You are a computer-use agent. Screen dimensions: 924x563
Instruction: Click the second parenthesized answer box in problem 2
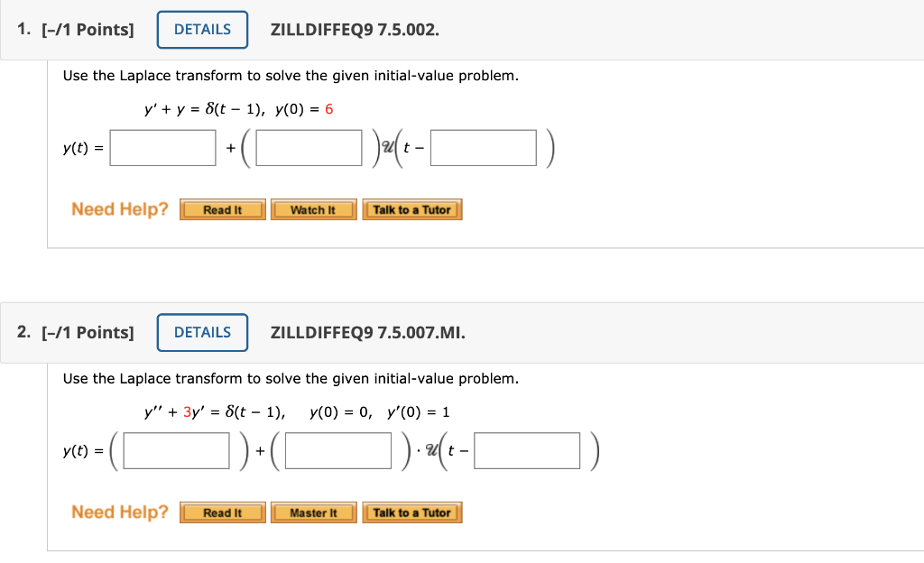[x=337, y=450]
